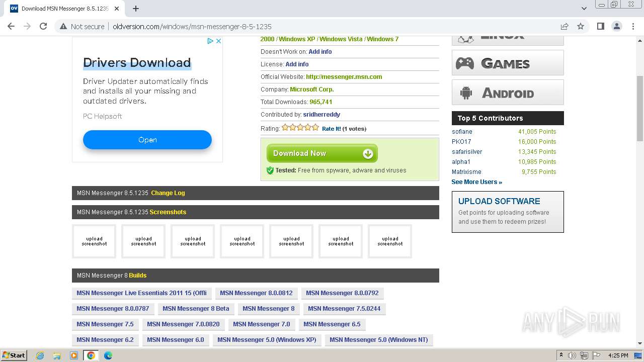Open the Screenshots section
The height and width of the screenshot is (362, 644).
[x=168, y=212]
